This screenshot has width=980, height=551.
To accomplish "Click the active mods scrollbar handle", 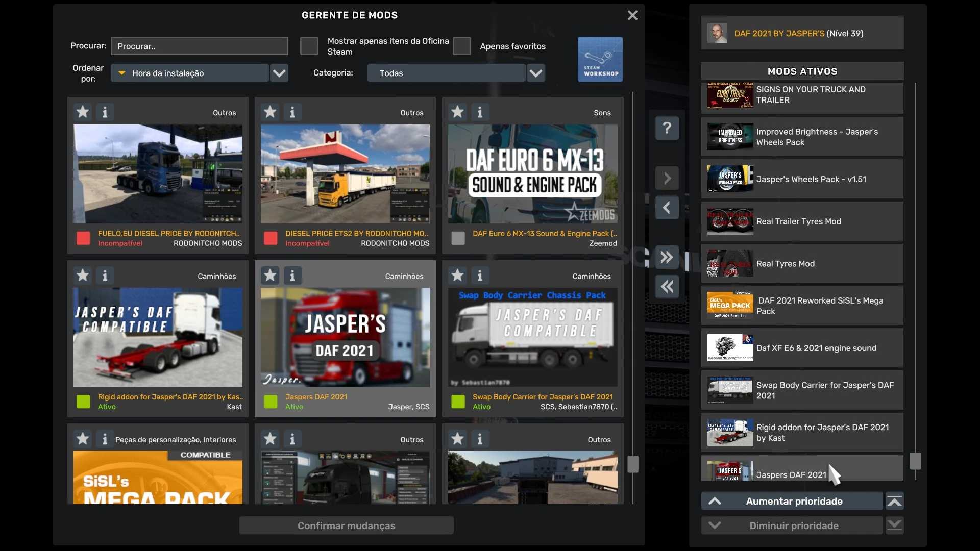I will 915,461.
